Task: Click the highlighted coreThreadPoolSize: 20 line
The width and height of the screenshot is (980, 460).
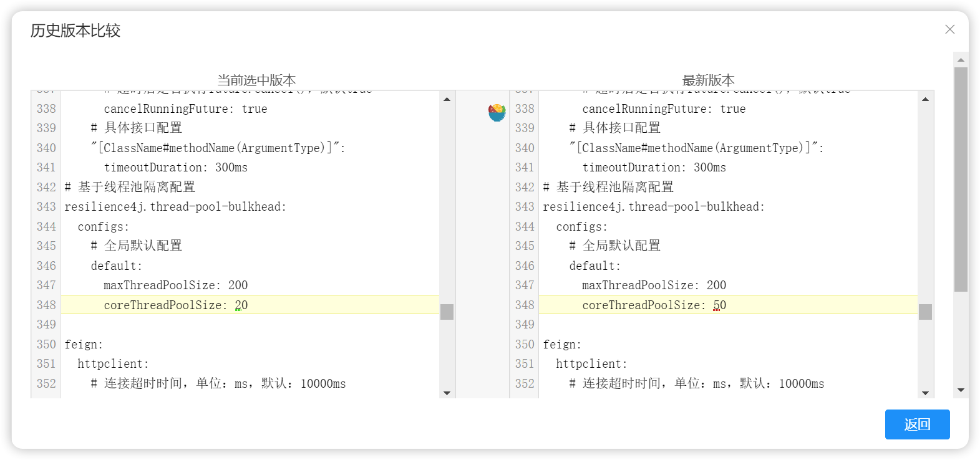Action: (x=176, y=305)
